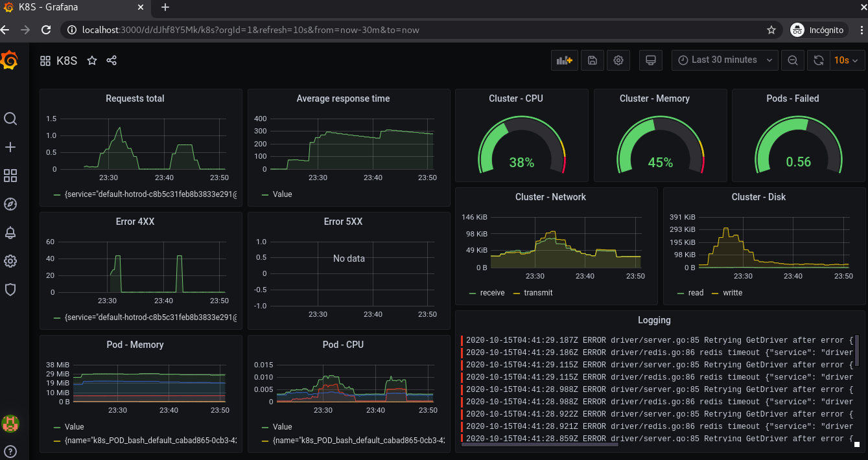
Task: Open the Cluster - Memory panel title
Action: [654, 98]
